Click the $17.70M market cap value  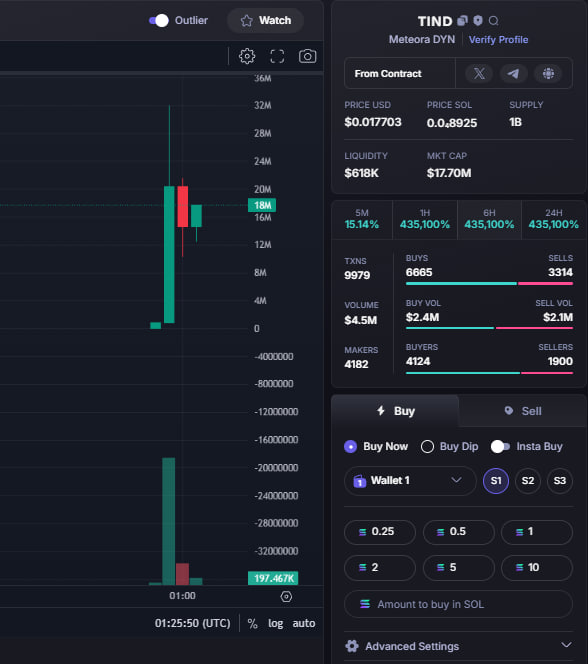pos(449,173)
